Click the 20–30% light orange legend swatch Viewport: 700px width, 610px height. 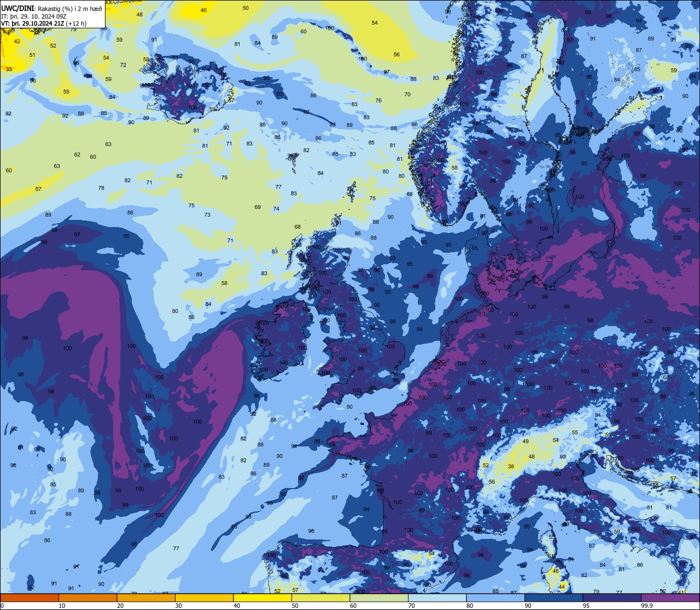pyautogui.click(x=146, y=597)
